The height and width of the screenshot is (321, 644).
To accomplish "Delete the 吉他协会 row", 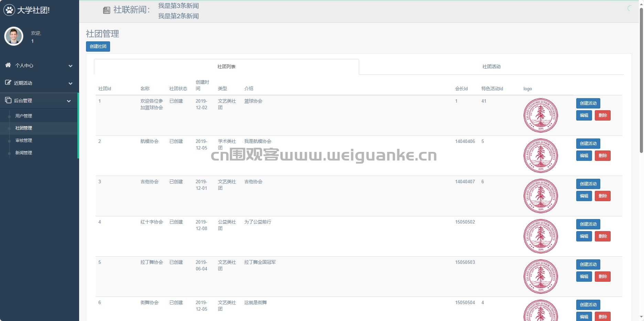I will [x=602, y=196].
